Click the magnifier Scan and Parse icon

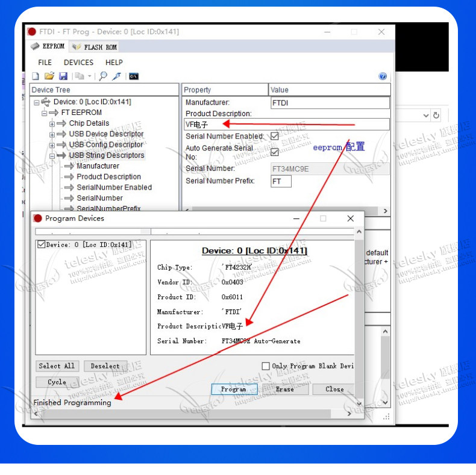click(103, 76)
